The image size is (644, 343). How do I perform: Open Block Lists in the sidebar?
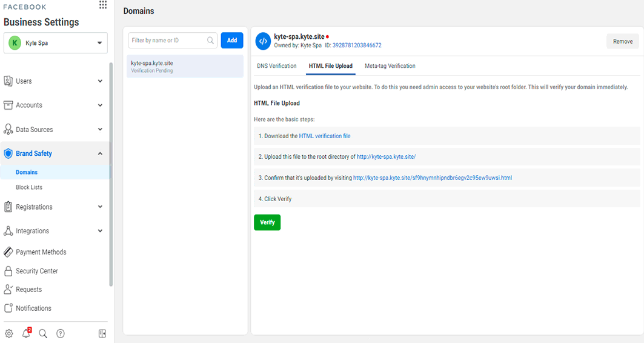pyautogui.click(x=29, y=187)
